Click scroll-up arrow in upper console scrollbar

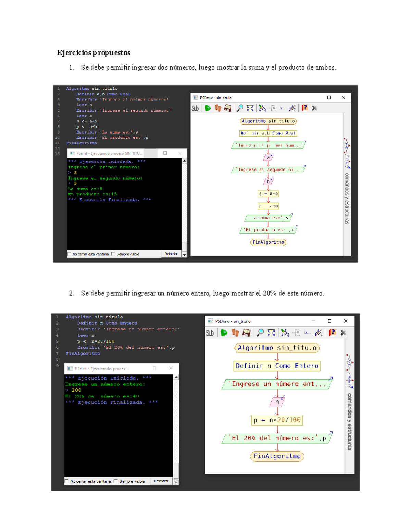[184, 161]
